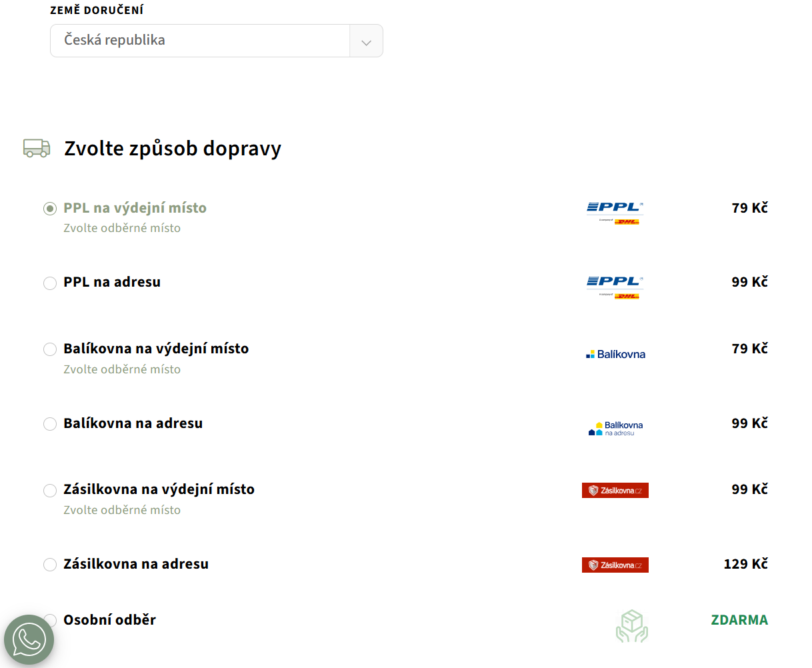Choose Balíkovna na výdejní místo radio option
This screenshot has height=668, width=812.
50,349
